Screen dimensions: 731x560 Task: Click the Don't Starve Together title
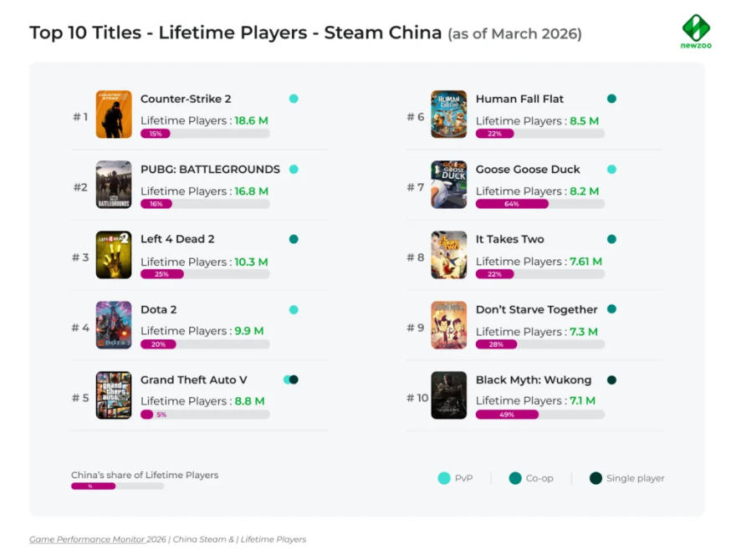[537, 309]
